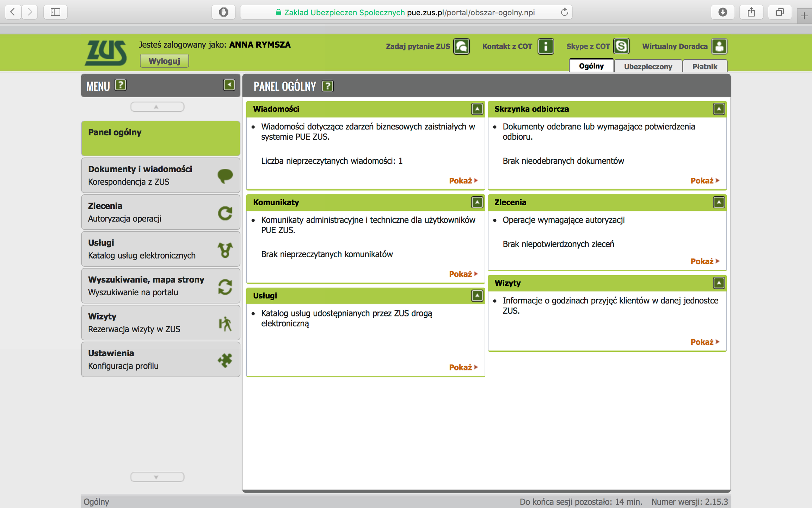812x508 pixels.
Task: Click Safari share icon
Action: [751, 12]
